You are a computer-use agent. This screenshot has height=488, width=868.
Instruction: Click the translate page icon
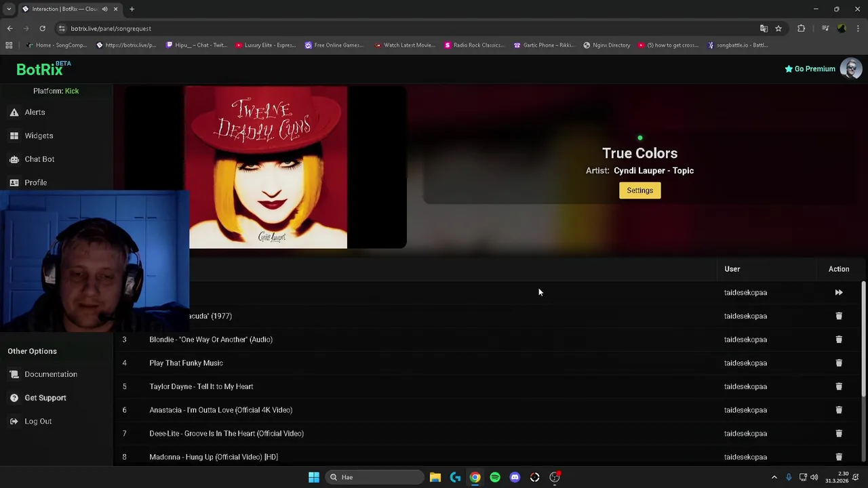point(764,28)
